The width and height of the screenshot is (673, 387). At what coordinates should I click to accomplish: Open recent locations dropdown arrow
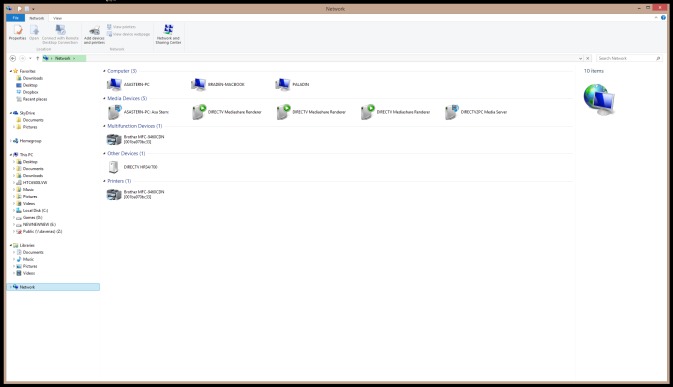pos(30,58)
